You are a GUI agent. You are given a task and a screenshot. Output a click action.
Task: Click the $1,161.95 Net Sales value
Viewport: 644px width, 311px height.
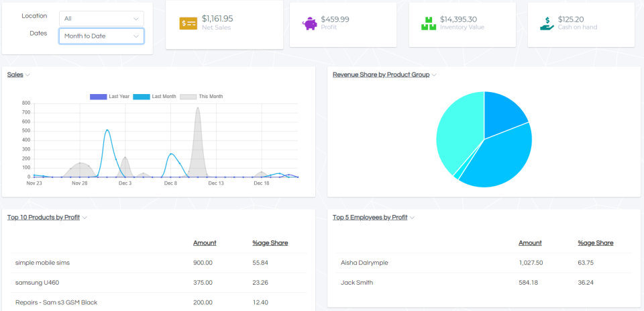coord(217,19)
